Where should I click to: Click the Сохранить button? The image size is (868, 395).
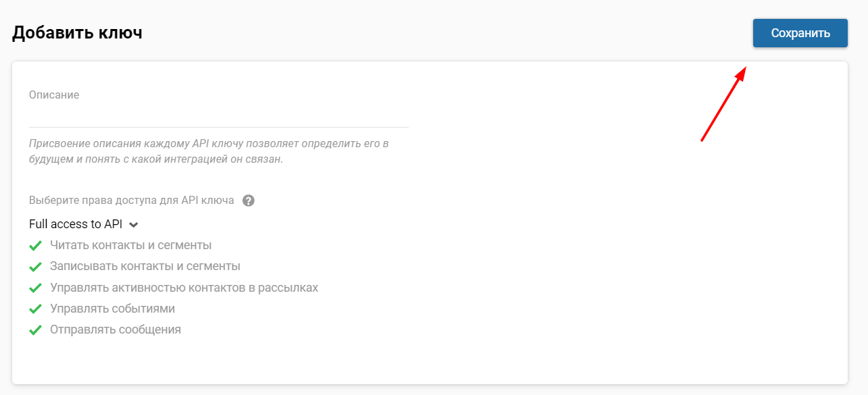[800, 33]
